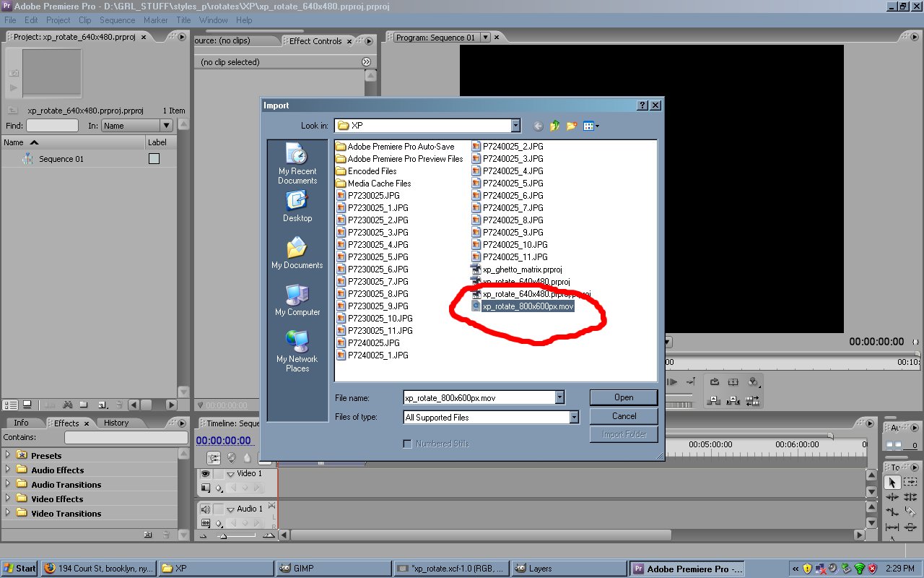Viewport: 924px width, 578px height.
Task: Click the Find field in Project panel
Action: 52,126
